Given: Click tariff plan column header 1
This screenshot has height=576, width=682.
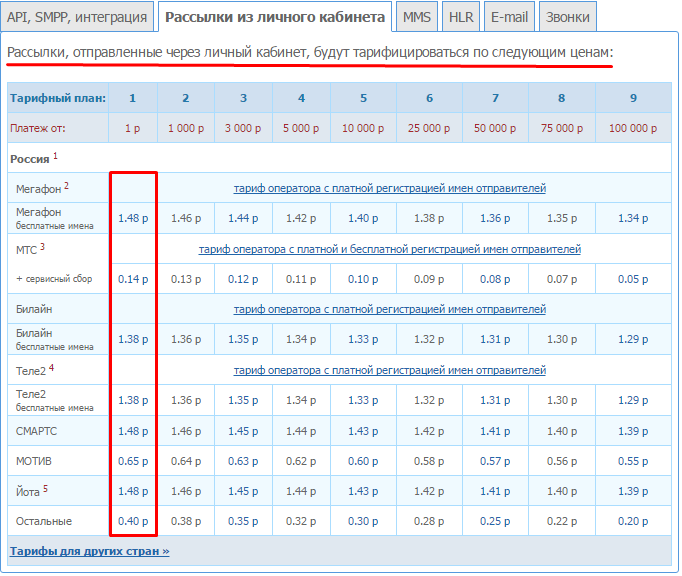Looking at the screenshot, I should (133, 98).
